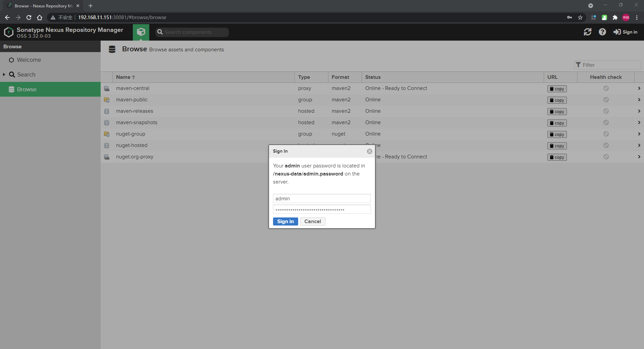The height and width of the screenshot is (349, 644).
Task: Click the nuget.org-proxy repository icon
Action: (107, 157)
